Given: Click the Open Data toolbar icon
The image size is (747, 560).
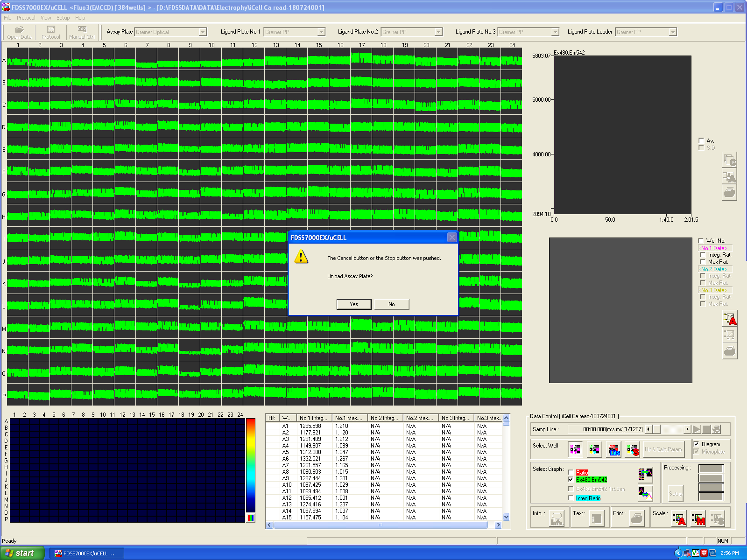Looking at the screenshot, I should click(x=19, y=32).
